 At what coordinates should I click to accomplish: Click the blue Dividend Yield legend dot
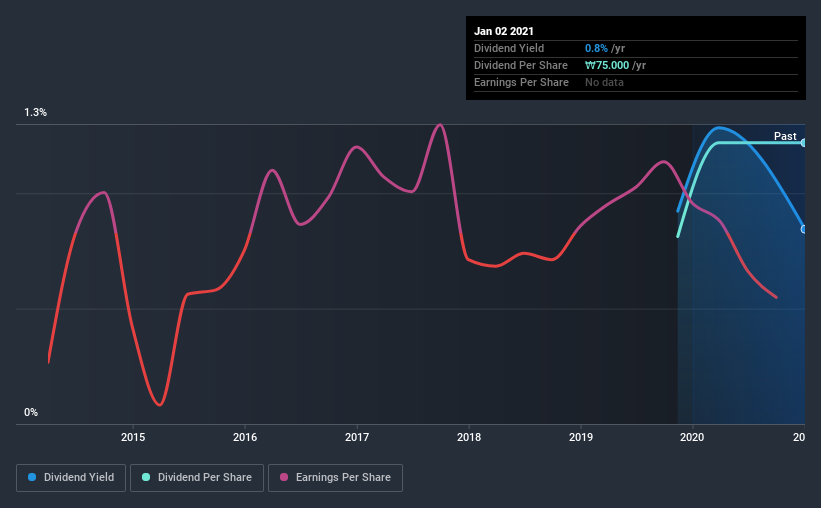(32, 477)
